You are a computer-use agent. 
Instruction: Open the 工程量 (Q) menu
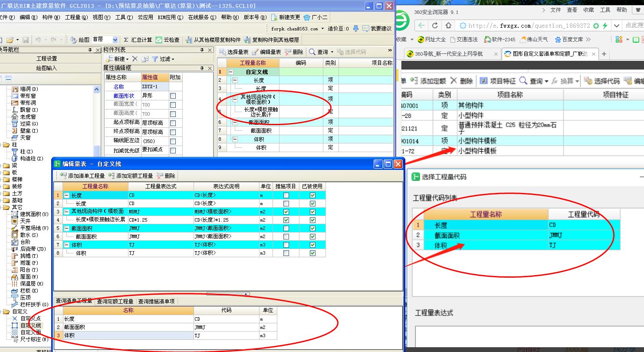(x=76, y=17)
